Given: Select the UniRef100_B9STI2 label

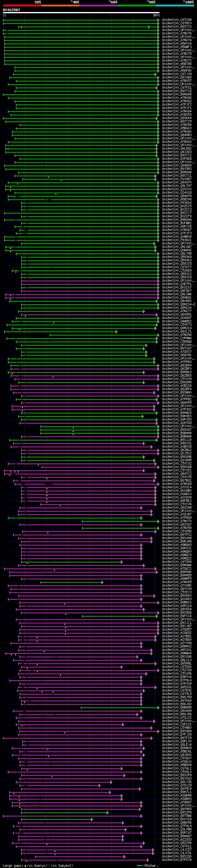Looking at the screenshot, I should click(177, 155).
